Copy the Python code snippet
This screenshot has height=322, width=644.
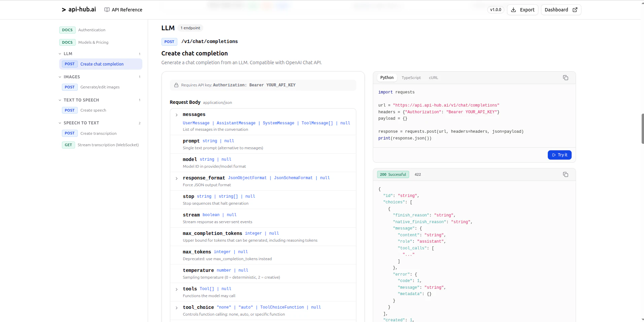[565, 78]
